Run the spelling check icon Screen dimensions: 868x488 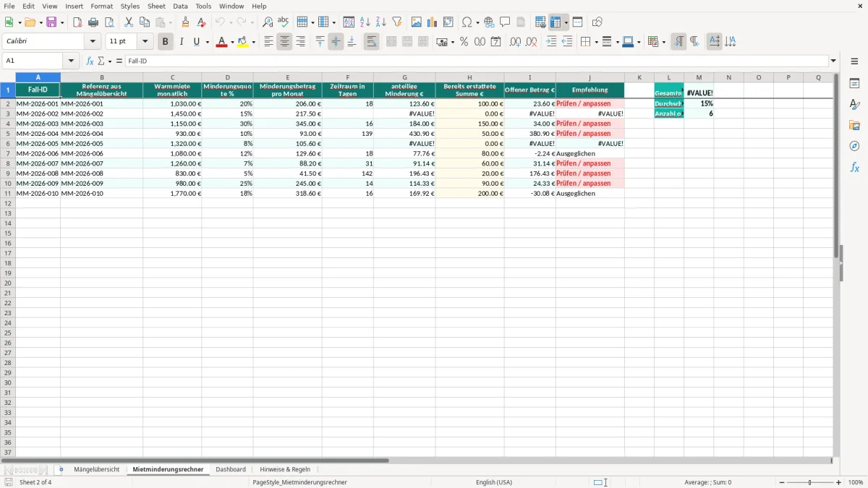(x=284, y=22)
